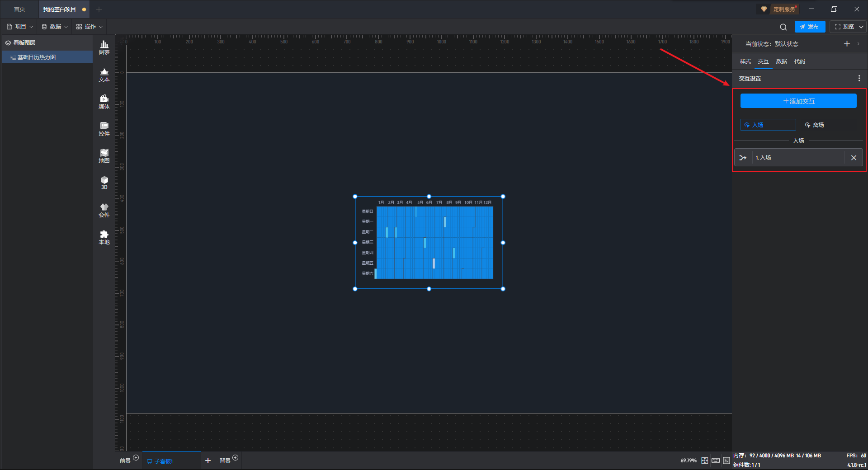Delete the 1.入场 interaction entry
Screen dimensions: 868x470
pyautogui.click(x=854, y=158)
